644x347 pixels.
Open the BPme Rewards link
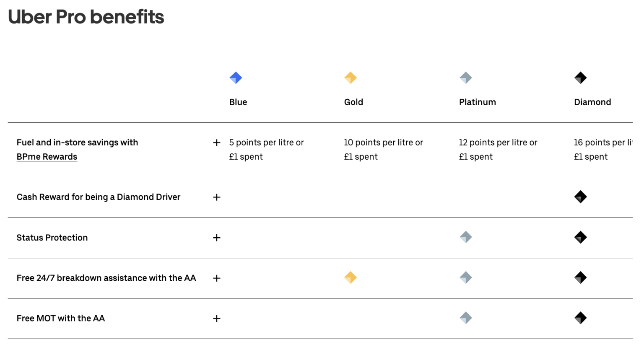click(47, 156)
